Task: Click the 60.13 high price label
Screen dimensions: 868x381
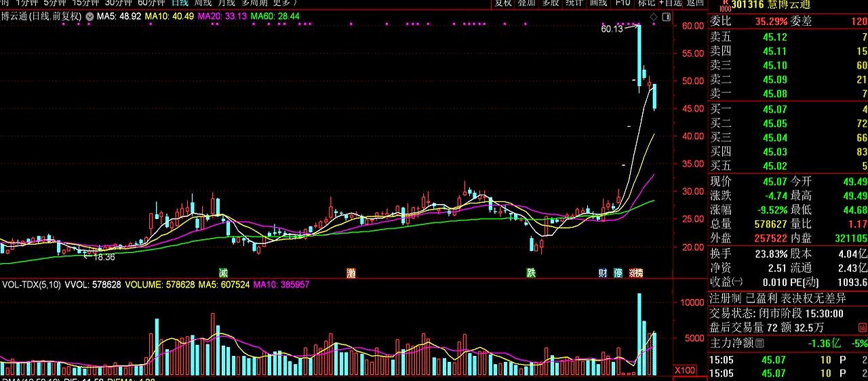Action: pos(612,29)
